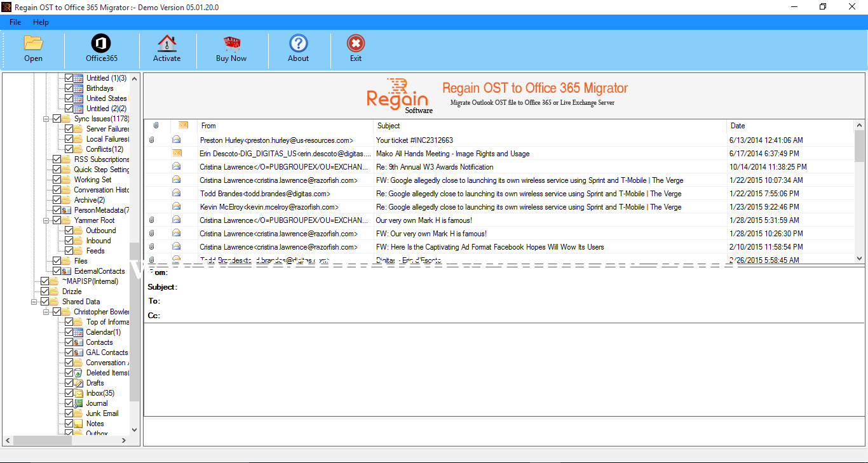Sort emails by the From column
Screen dimensions: 868x463
pyautogui.click(x=285, y=126)
